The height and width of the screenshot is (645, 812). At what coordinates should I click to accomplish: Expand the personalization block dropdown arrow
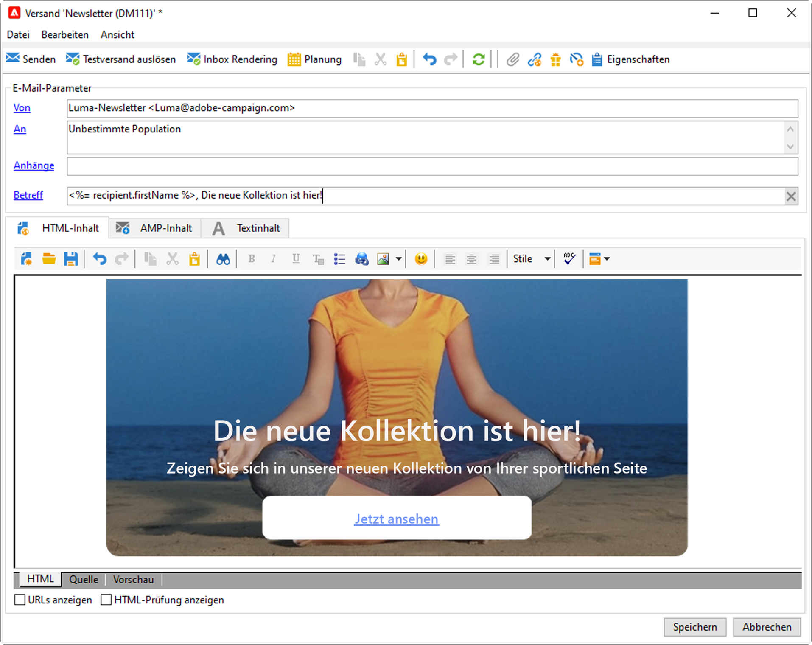(607, 259)
